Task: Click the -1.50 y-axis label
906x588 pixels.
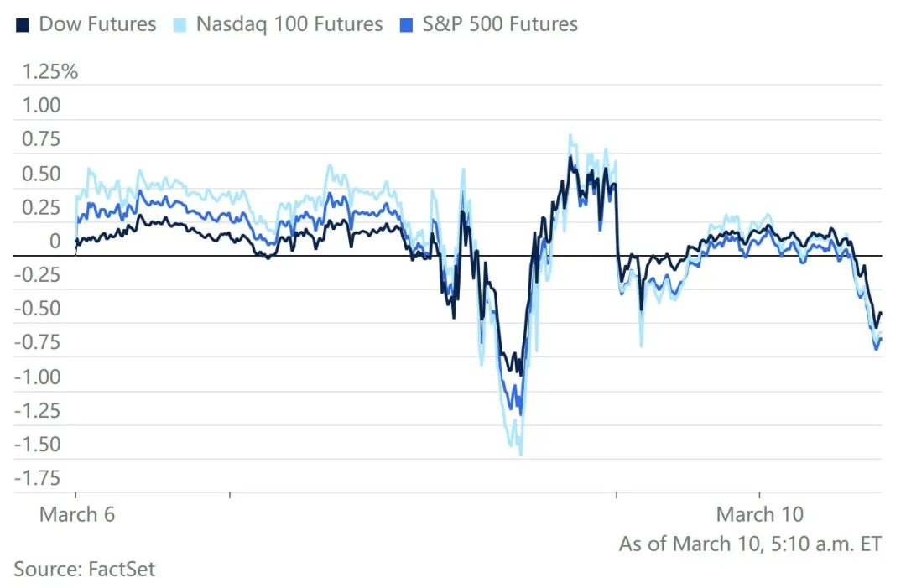Action: point(39,445)
